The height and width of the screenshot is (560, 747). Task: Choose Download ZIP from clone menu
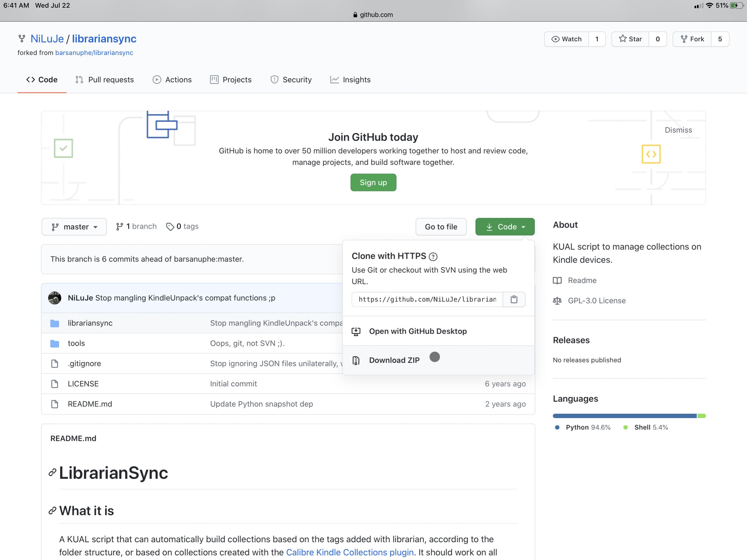[394, 360]
